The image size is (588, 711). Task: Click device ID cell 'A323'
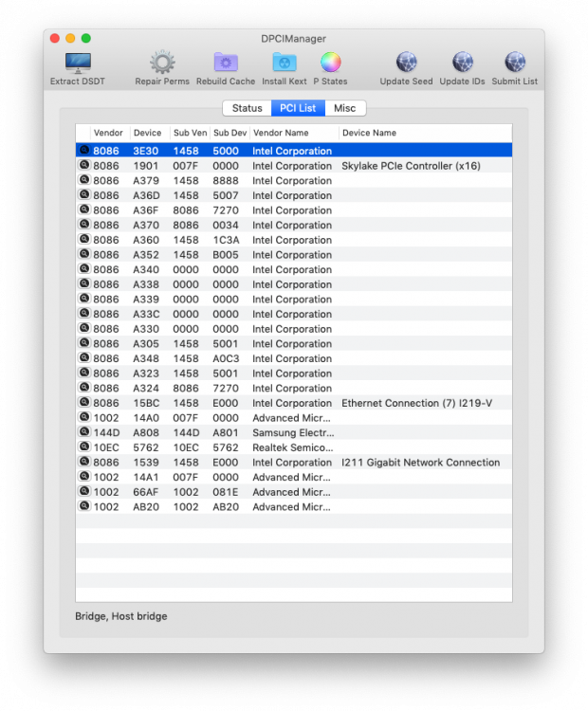(x=146, y=374)
